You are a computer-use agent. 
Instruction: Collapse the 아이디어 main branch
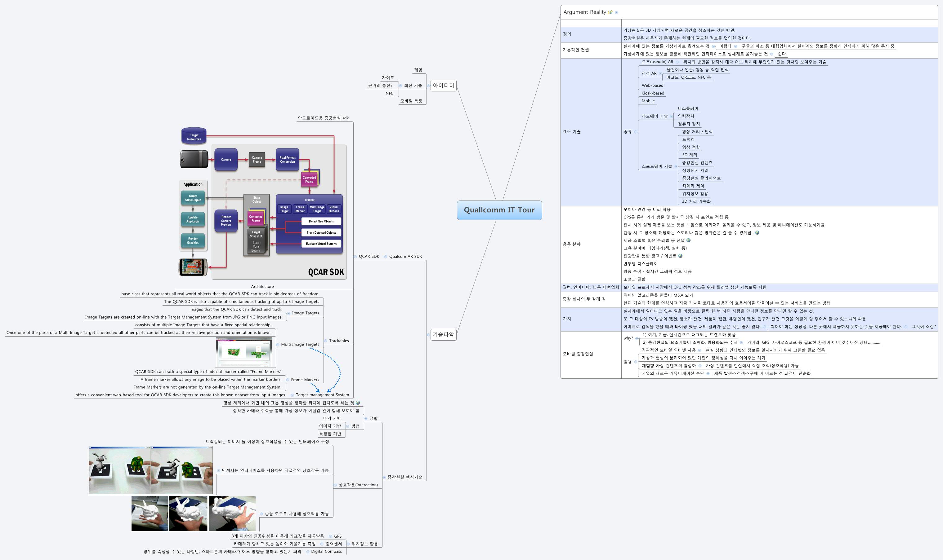tap(429, 86)
